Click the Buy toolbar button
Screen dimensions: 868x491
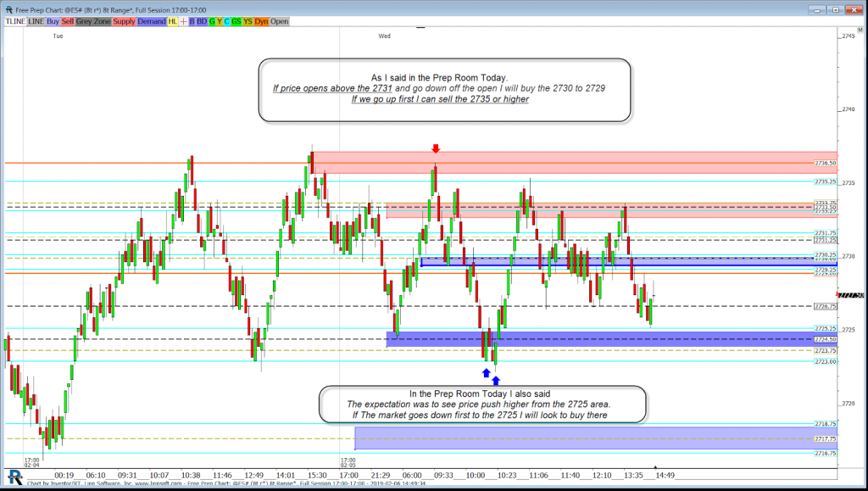coord(53,21)
